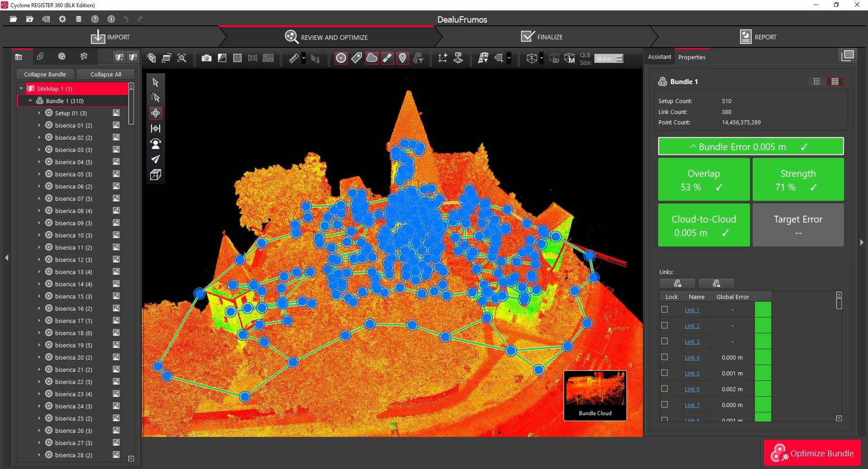Click the ruler measurement tool
868x469 pixels.
pos(294,58)
